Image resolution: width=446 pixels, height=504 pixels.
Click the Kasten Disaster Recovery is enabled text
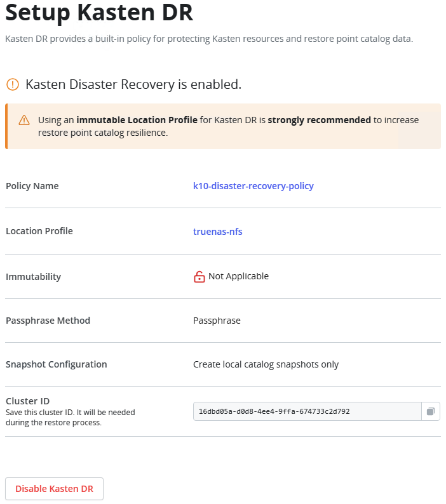coord(133,84)
